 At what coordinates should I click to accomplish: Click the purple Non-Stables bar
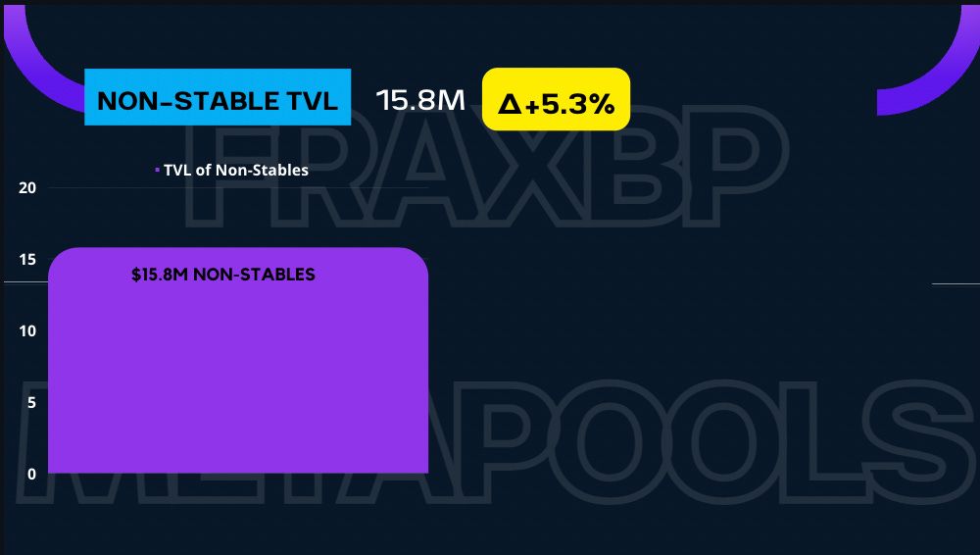click(237, 382)
